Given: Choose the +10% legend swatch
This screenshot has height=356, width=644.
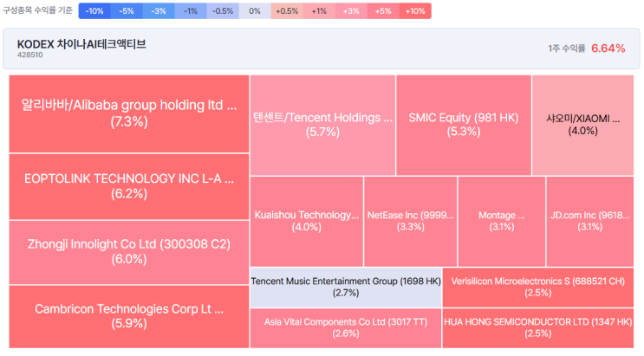Looking at the screenshot, I should (415, 11).
